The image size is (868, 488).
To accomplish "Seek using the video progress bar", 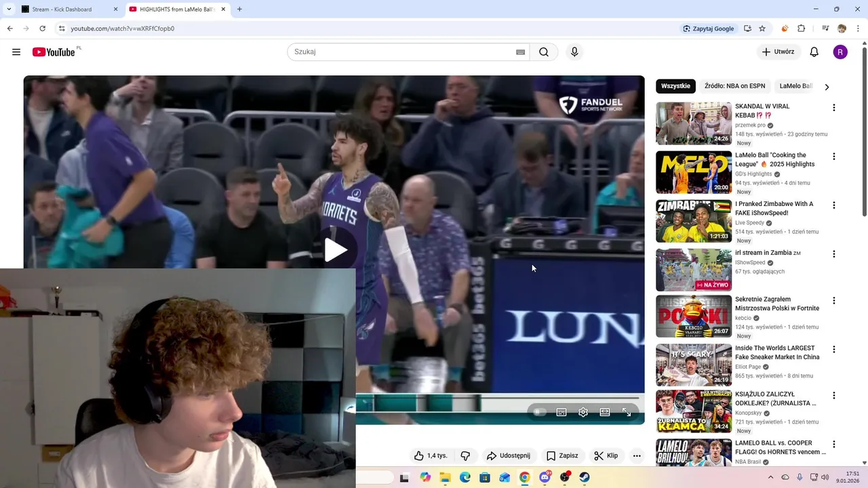I will 497,399.
